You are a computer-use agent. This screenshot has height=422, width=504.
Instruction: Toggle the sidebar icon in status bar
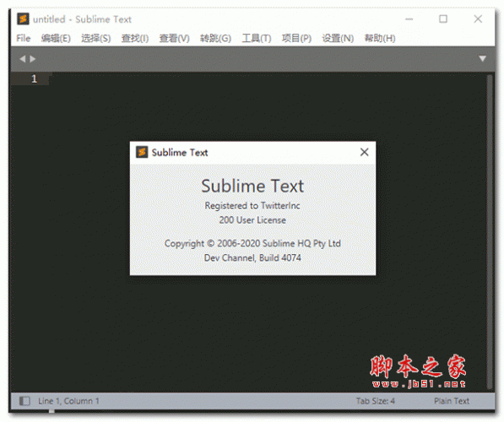tap(24, 401)
